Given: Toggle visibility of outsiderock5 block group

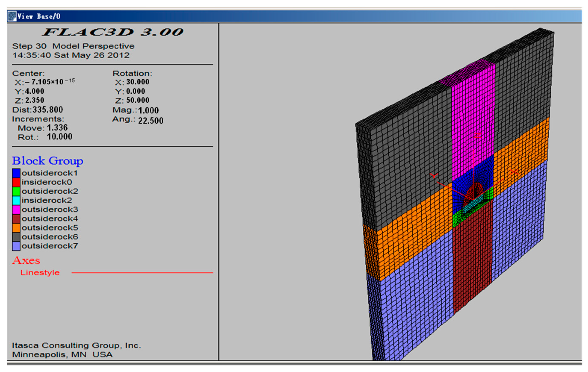Looking at the screenshot, I should (16, 228).
